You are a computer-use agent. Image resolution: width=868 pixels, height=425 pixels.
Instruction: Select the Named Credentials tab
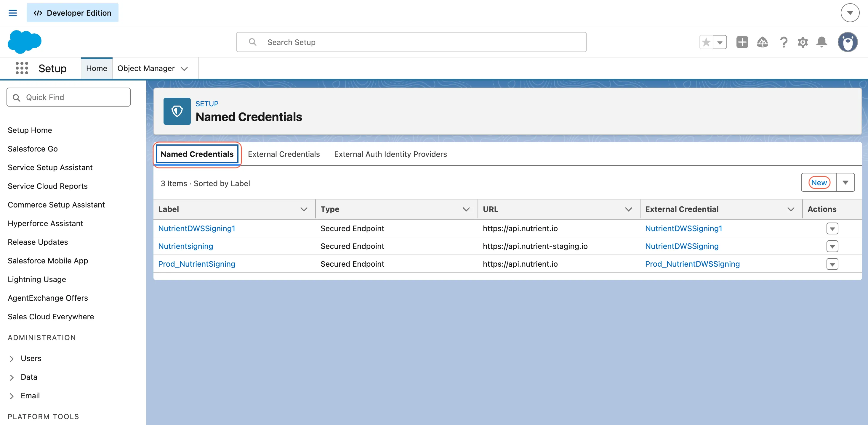tap(197, 154)
